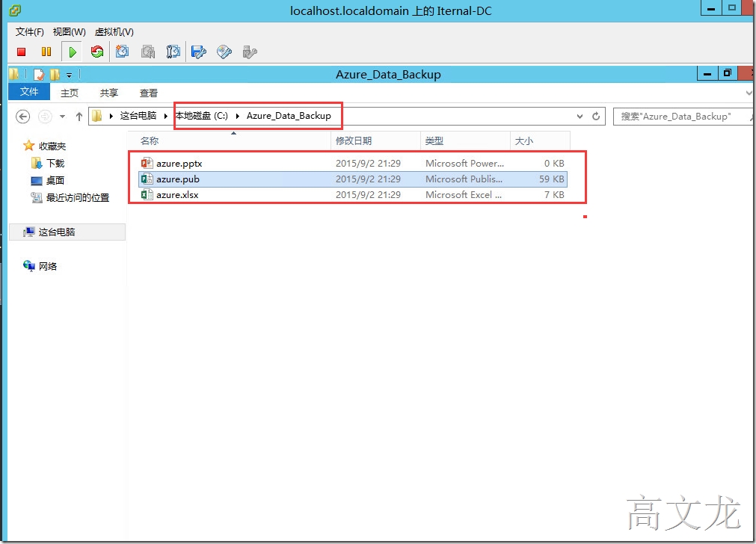The image size is (756, 544).
Task: Select 收藏夹 in the navigation pane
Action: pos(52,146)
